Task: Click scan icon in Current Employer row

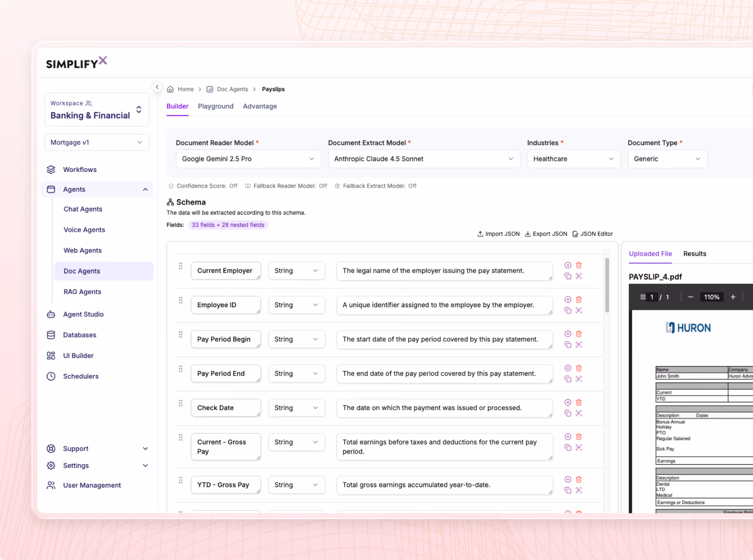Action: [579, 276]
